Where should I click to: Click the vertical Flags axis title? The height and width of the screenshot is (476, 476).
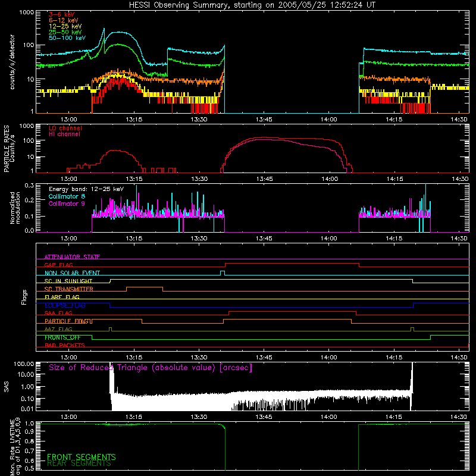pos(24,297)
